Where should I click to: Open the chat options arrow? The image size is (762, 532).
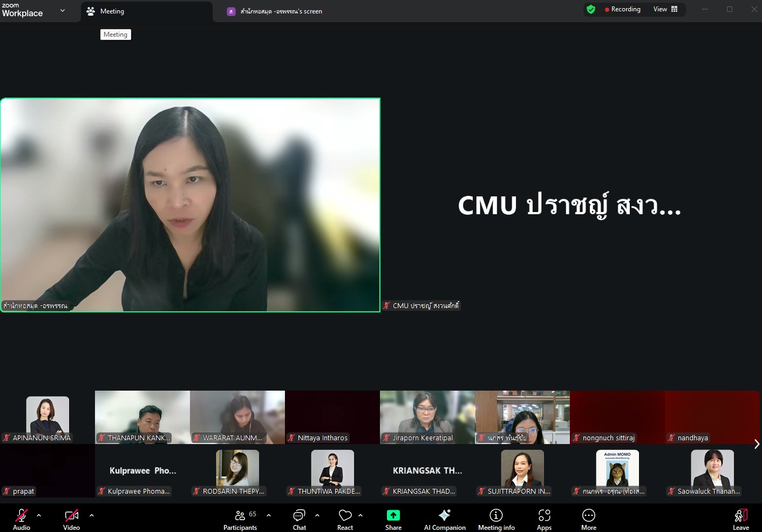317,515
